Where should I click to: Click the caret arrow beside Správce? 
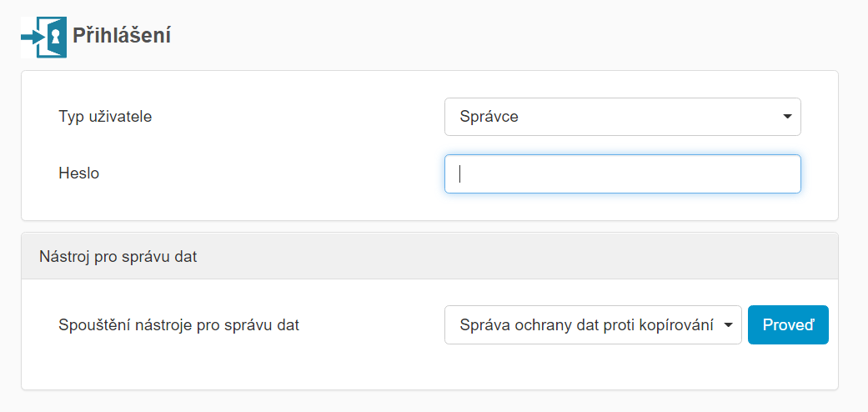tap(787, 117)
